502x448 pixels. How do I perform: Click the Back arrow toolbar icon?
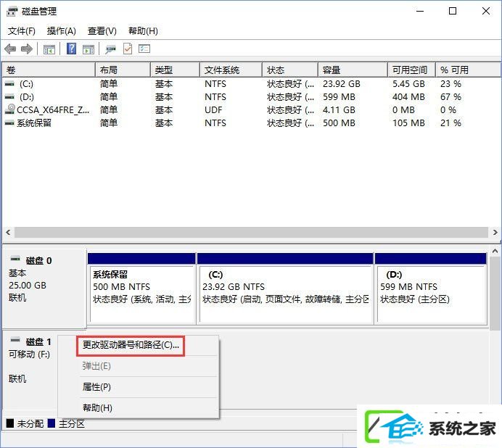[10, 49]
